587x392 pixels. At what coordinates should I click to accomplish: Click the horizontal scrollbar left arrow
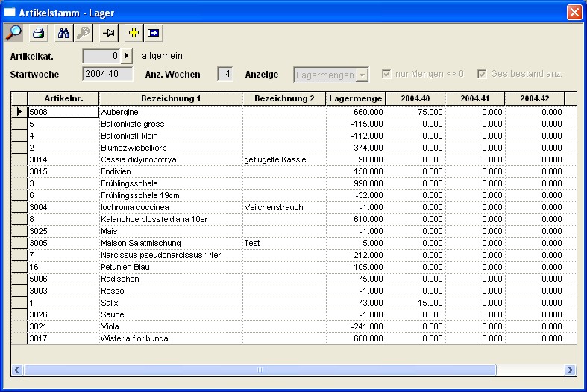17,370
